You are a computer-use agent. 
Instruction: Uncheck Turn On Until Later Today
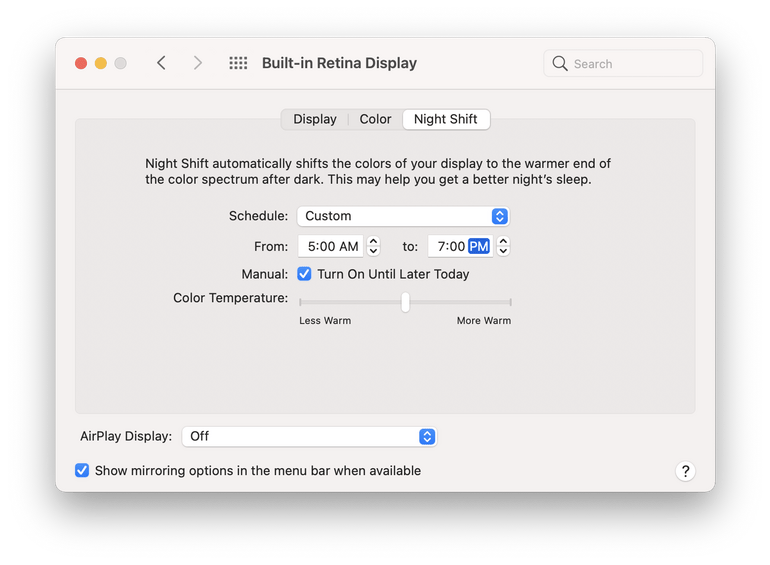[x=304, y=274]
